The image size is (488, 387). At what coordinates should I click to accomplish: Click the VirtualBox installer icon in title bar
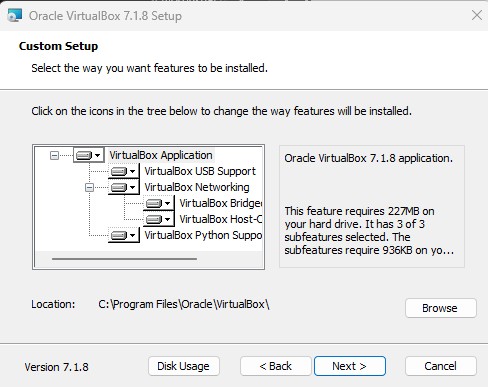pyautogui.click(x=14, y=15)
